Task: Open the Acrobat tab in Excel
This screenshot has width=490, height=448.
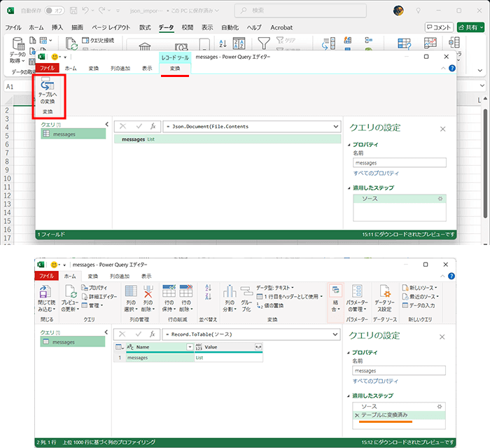Action: tap(281, 27)
